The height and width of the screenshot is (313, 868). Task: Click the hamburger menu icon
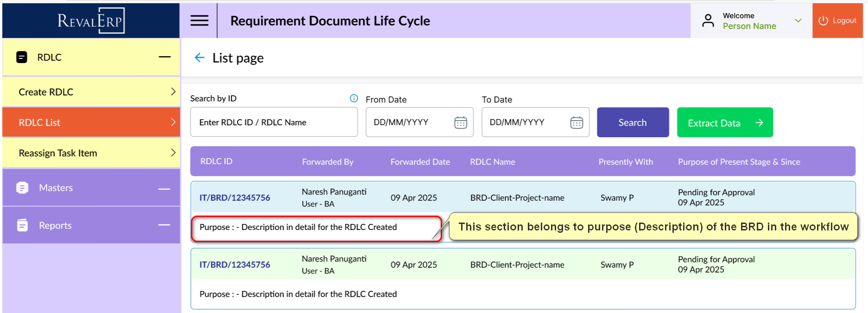coord(199,20)
